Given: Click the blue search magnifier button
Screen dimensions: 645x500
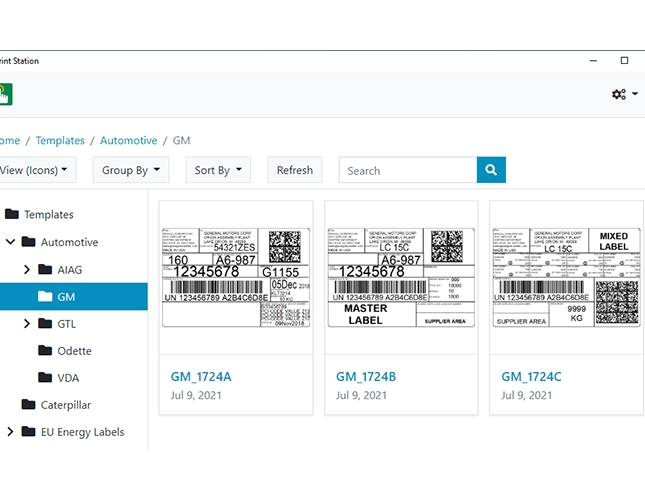Looking at the screenshot, I should coord(491,170).
